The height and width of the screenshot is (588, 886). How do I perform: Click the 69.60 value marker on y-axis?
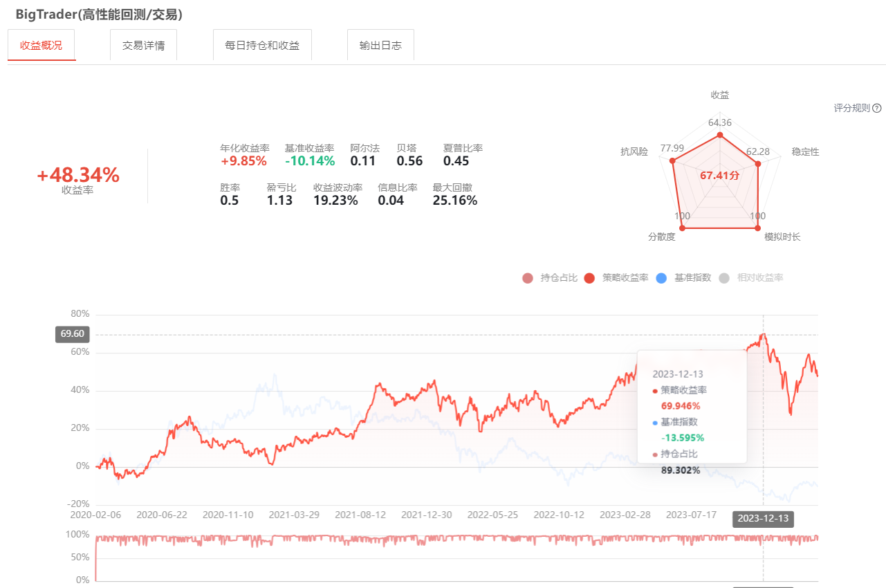tap(73, 334)
